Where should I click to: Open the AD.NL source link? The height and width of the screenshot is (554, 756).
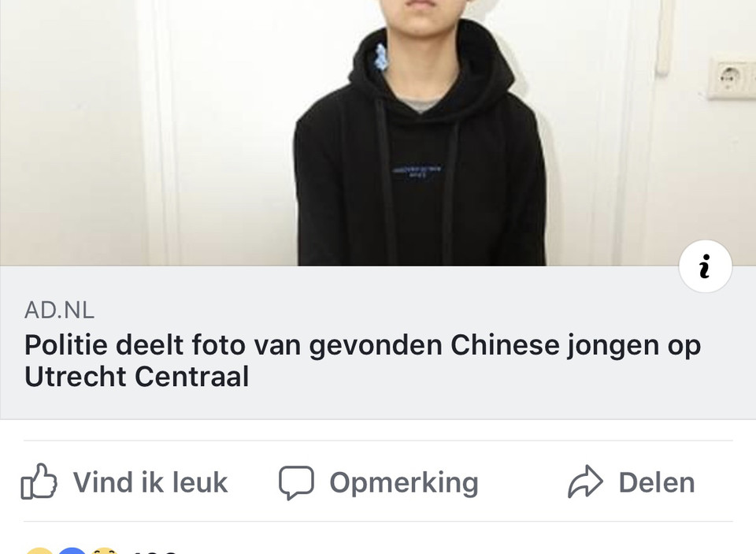(59, 310)
